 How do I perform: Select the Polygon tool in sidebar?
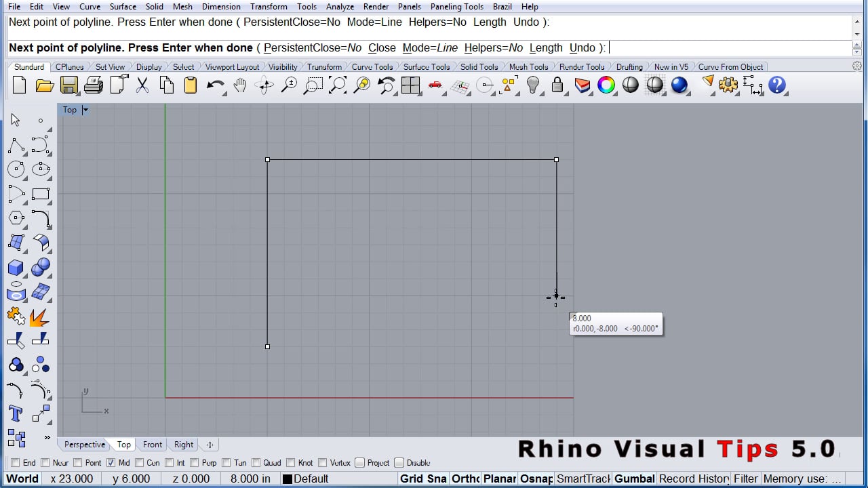[16, 218]
